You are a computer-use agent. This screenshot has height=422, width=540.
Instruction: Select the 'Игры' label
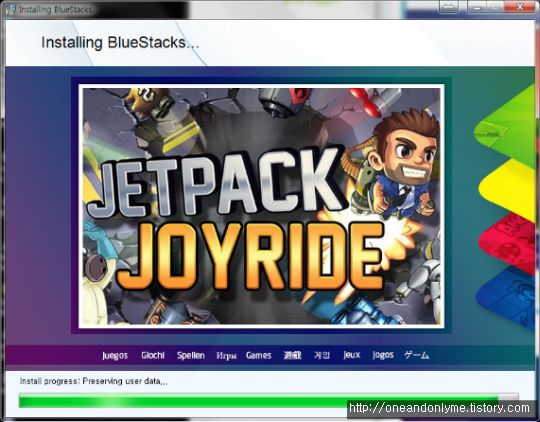click(x=226, y=356)
